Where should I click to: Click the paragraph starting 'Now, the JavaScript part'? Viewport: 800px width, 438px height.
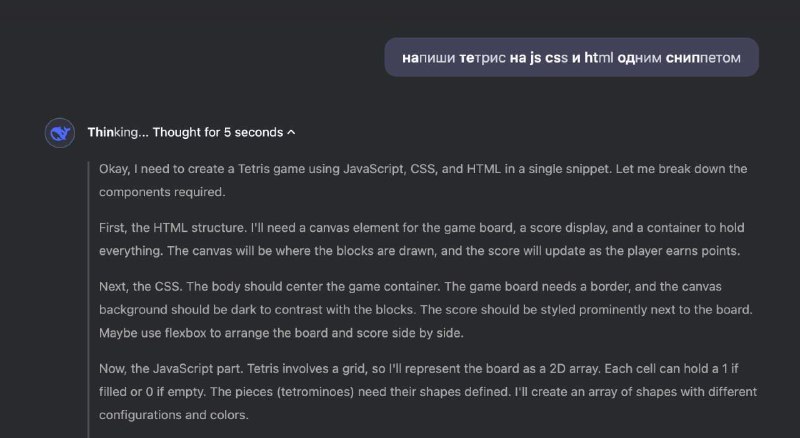tap(428, 392)
